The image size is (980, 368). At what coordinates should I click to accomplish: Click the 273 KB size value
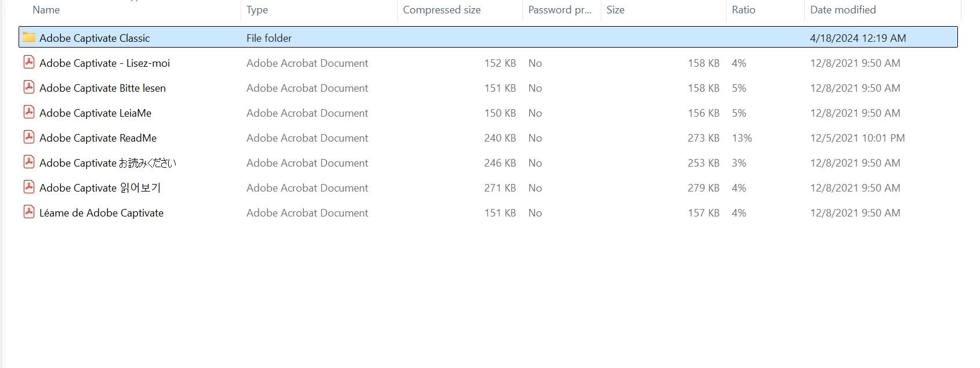(703, 138)
